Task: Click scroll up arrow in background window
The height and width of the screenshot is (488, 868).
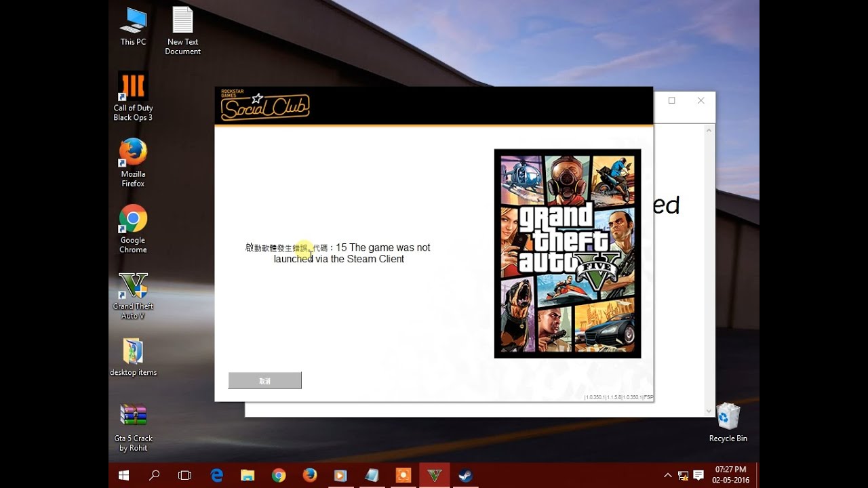Action: pos(709,129)
